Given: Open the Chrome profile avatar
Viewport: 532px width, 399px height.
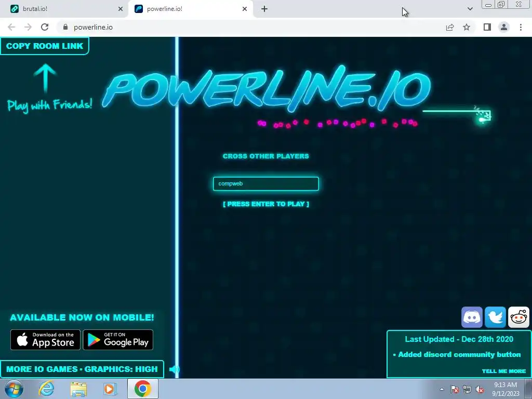Looking at the screenshot, I should (504, 27).
